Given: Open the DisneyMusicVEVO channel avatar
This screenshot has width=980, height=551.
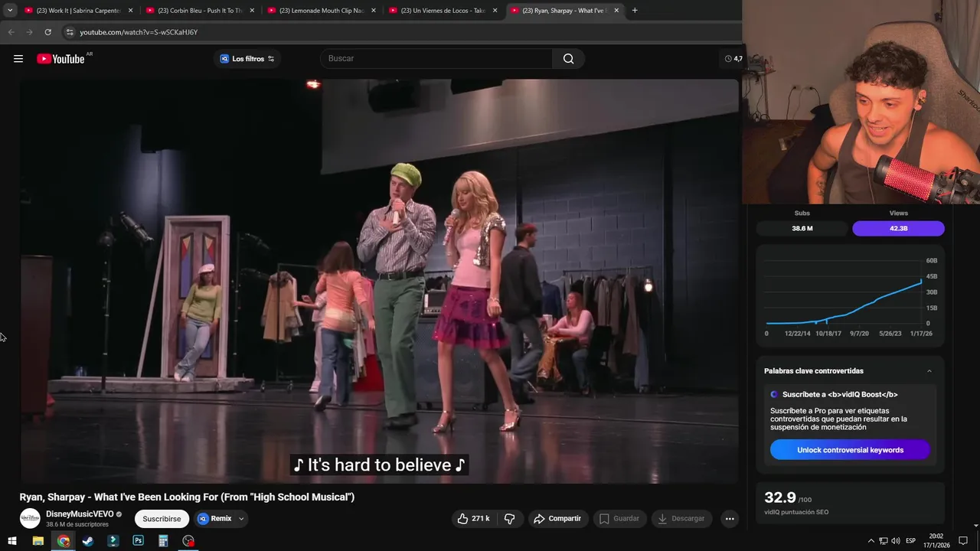Looking at the screenshot, I should (x=30, y=518).
